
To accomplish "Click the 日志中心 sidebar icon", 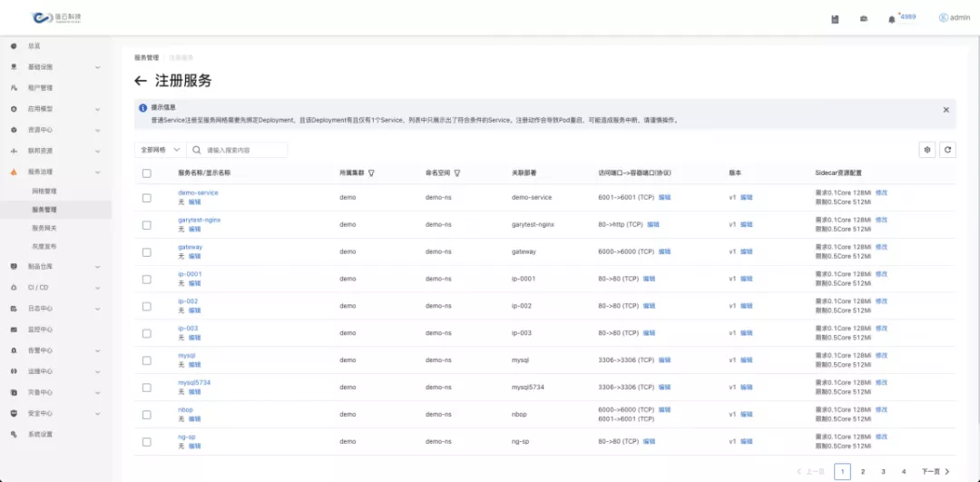I will (x=14, y=309).
